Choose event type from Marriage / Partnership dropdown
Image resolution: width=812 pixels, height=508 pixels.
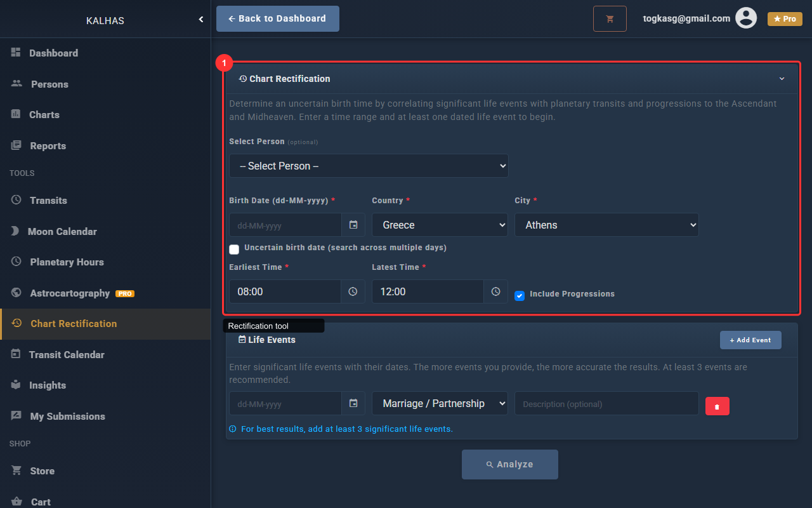click(x=440, y=403)
